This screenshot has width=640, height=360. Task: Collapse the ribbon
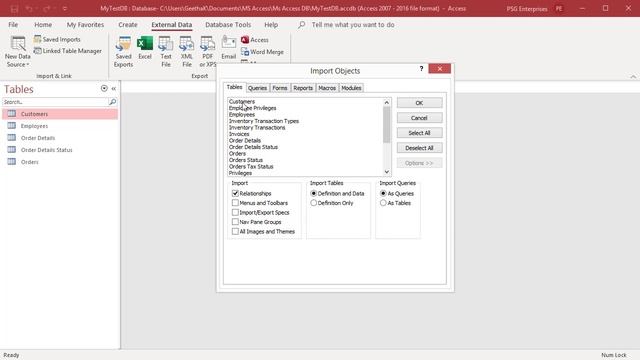tap(633, 76)
